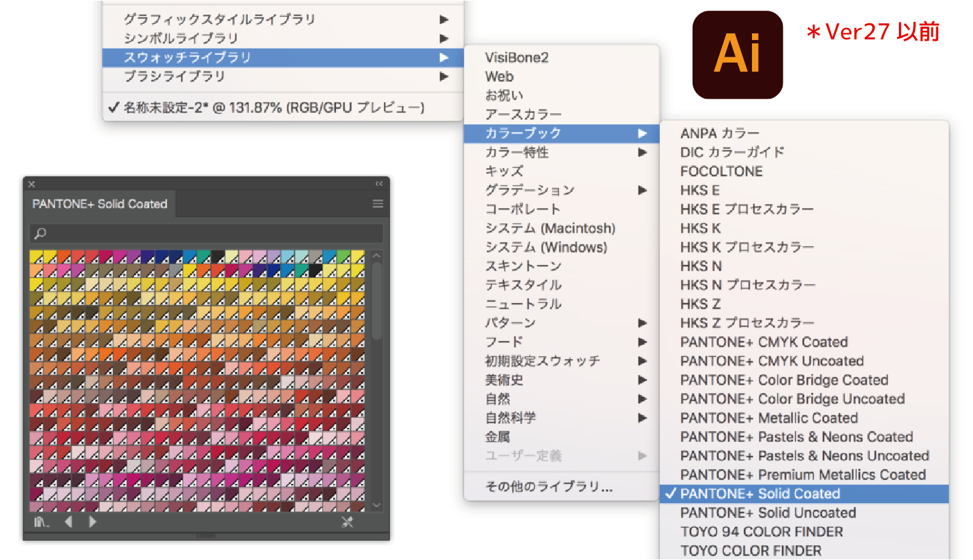Select checked document 名称未設定-2 window entry
This screenshot has width=973, height=560.
(x=282, y=107)
